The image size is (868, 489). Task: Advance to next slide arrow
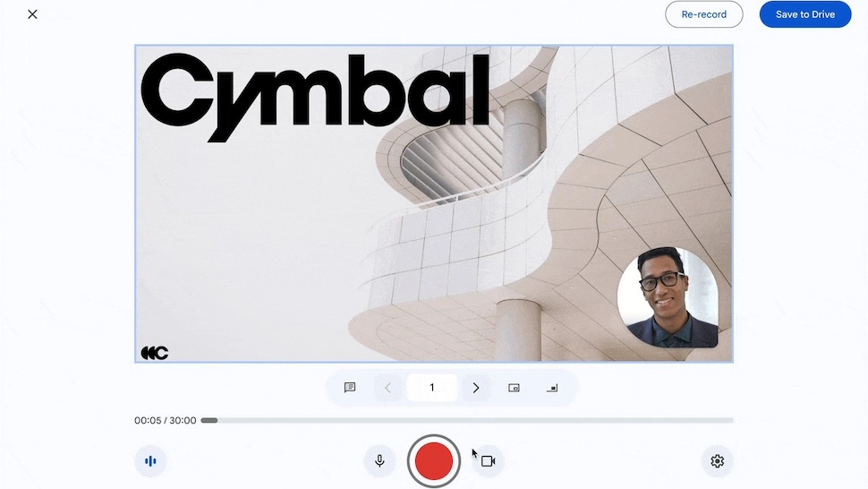click(476, 388)
